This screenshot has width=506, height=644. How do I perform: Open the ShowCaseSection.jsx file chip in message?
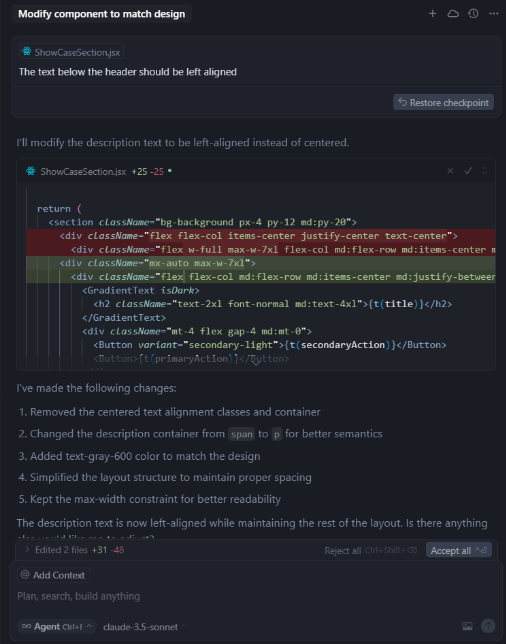[71, 52]
